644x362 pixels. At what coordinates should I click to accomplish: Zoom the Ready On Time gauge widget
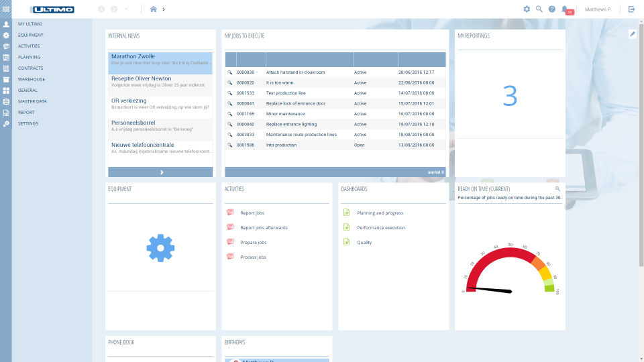click(557, 189)
